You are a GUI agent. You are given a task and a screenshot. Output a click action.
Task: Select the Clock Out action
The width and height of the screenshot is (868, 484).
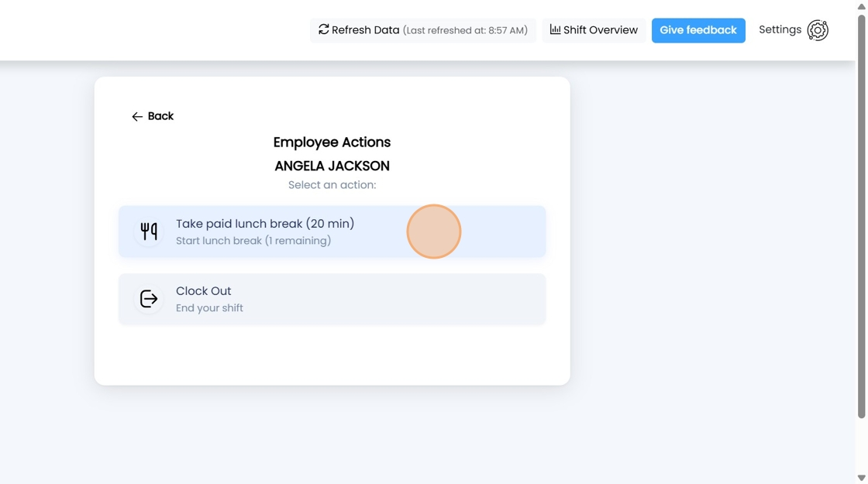pos(332,299)
